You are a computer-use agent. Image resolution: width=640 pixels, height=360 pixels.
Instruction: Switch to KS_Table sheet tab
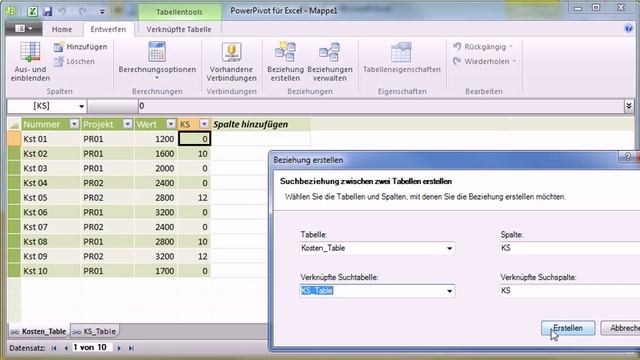(x=95, y=331)
